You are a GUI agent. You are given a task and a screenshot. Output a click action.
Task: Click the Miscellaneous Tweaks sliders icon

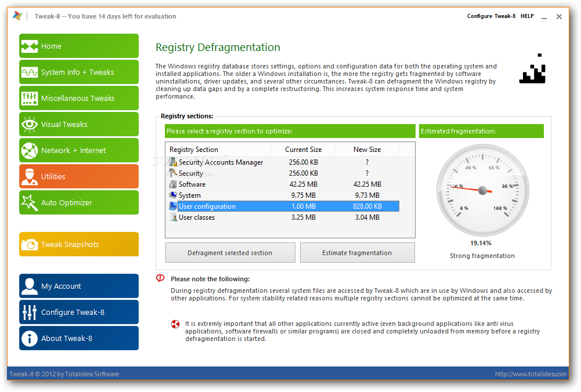point(29,98)
